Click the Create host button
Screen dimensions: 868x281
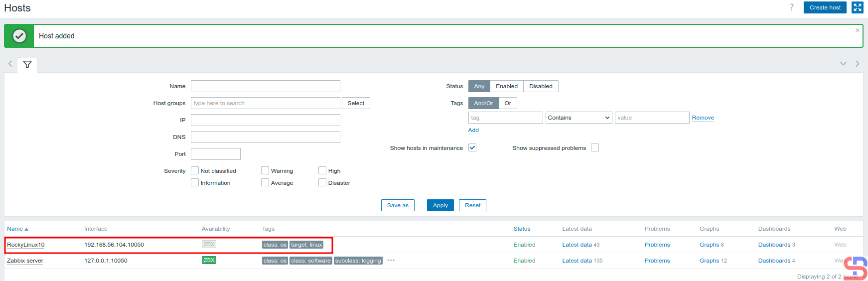(825, 7)
